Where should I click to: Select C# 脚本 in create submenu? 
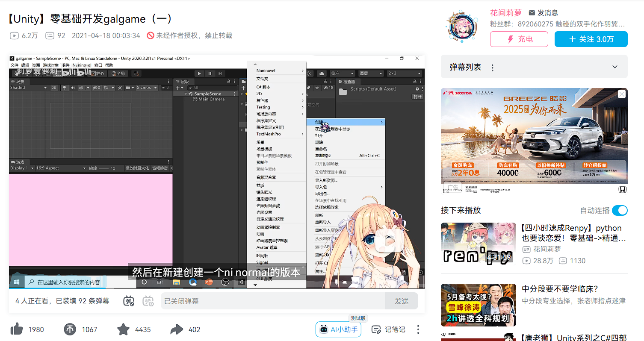pyautogui.click(x=277, y=87)
